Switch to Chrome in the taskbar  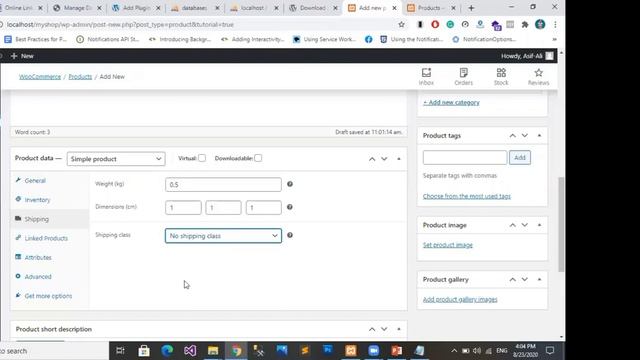(x=236, y=351)
